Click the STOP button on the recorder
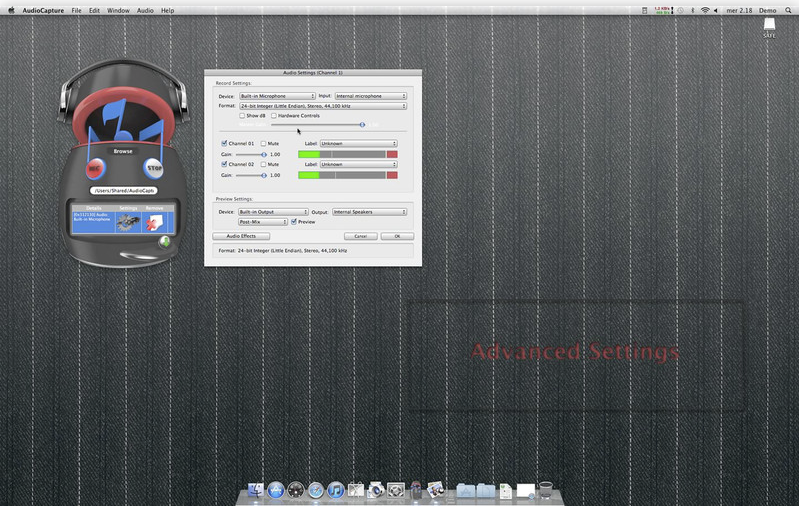 point(153,168)
